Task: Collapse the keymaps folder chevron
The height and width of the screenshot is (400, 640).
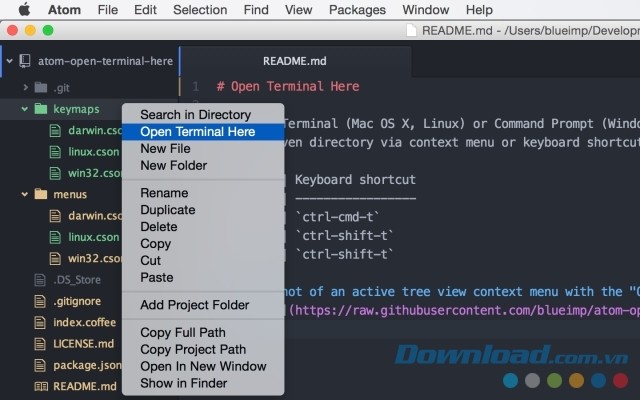Action: pos(26,108)
